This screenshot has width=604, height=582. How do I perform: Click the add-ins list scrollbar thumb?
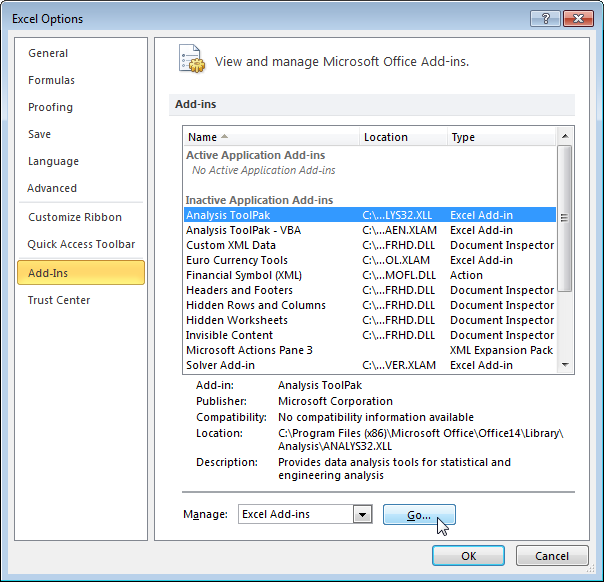(565, 218)
